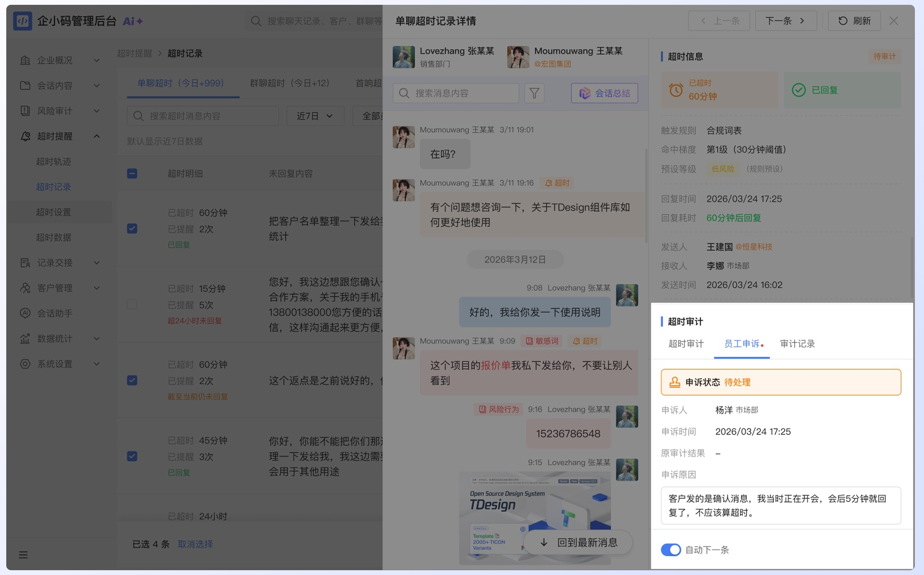Click the chat panel vertical scrollbar
Image resolution: width=924 pixels, height=575 pixels.
tap(646, 196)
